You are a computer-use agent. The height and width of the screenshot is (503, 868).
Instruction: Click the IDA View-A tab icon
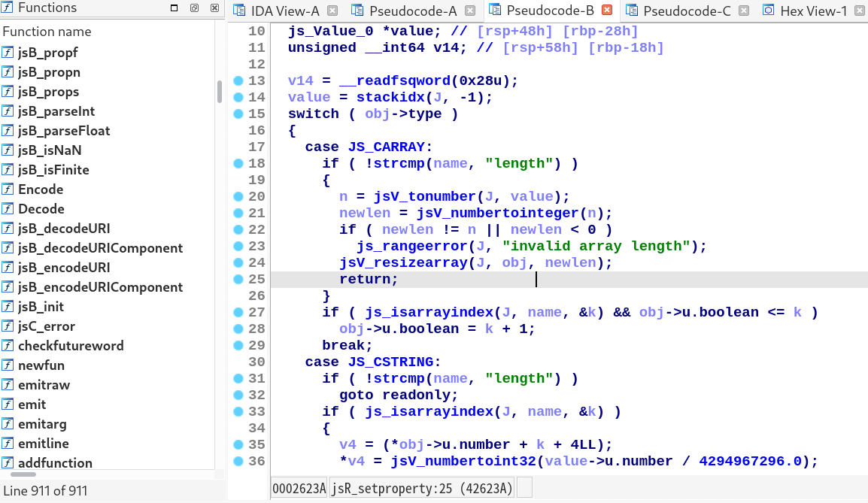239,11
